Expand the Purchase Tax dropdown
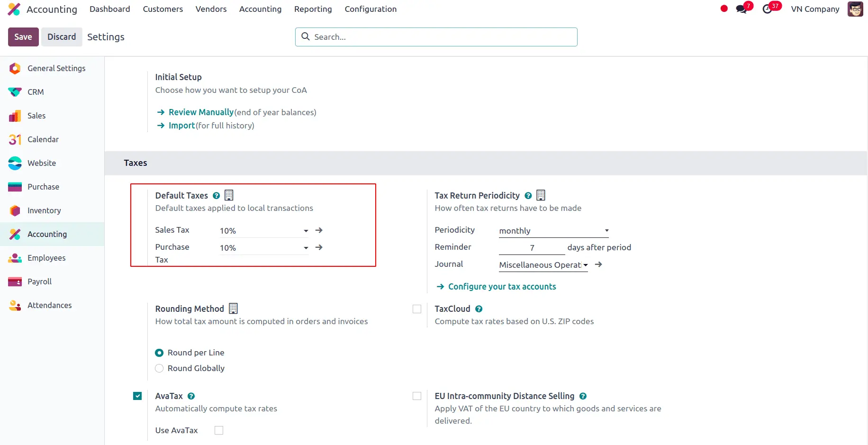 point(306,248)
